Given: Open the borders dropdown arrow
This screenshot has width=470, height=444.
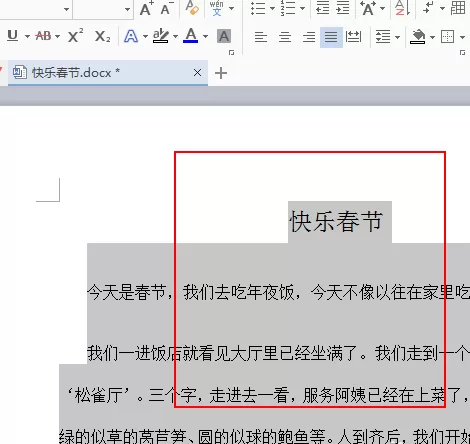Looking at the screenshot, I should point(462,37).
